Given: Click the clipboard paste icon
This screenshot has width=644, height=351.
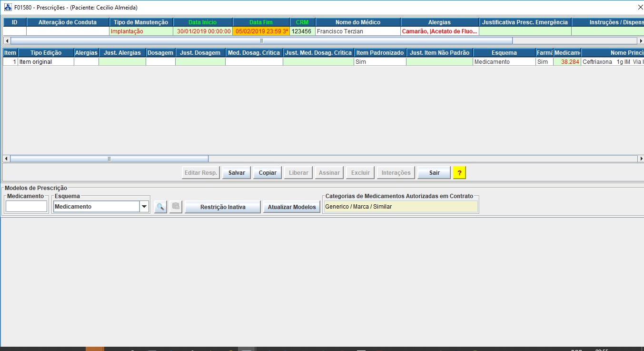Looking at the screenshot, I should click(176, 207).
